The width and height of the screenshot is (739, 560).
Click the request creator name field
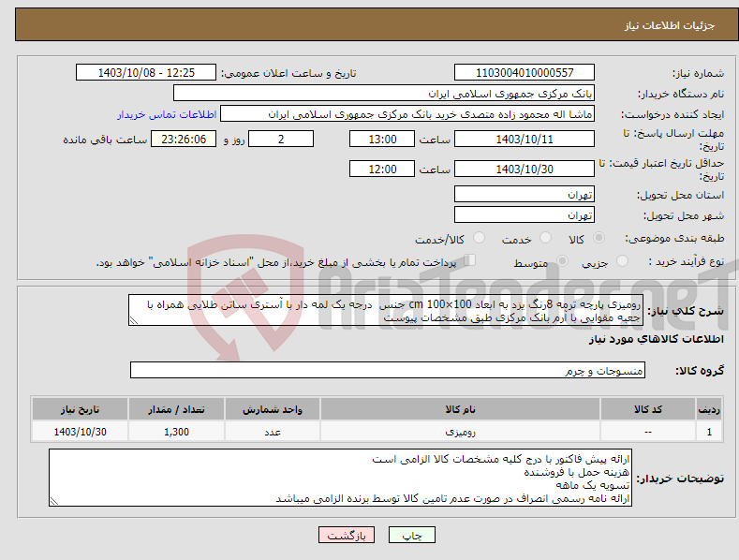pyautogui.click(x=407, y=114)
